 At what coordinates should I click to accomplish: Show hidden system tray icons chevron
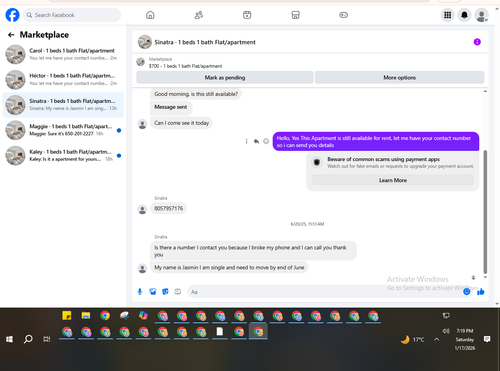click(x=436, y=339)
